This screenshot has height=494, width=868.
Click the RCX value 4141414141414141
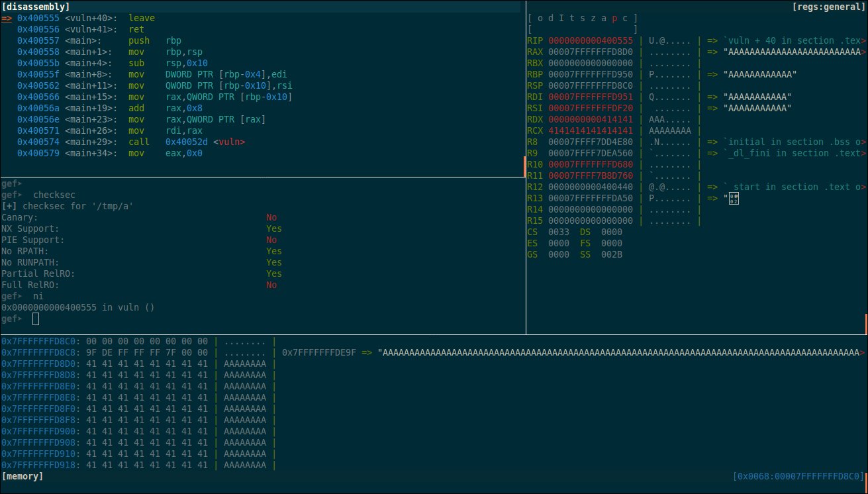[591, 130]
